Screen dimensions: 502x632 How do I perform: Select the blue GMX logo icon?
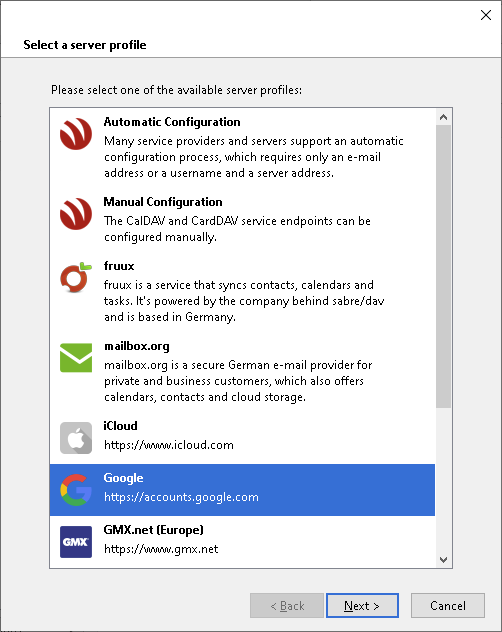[76, 542]
